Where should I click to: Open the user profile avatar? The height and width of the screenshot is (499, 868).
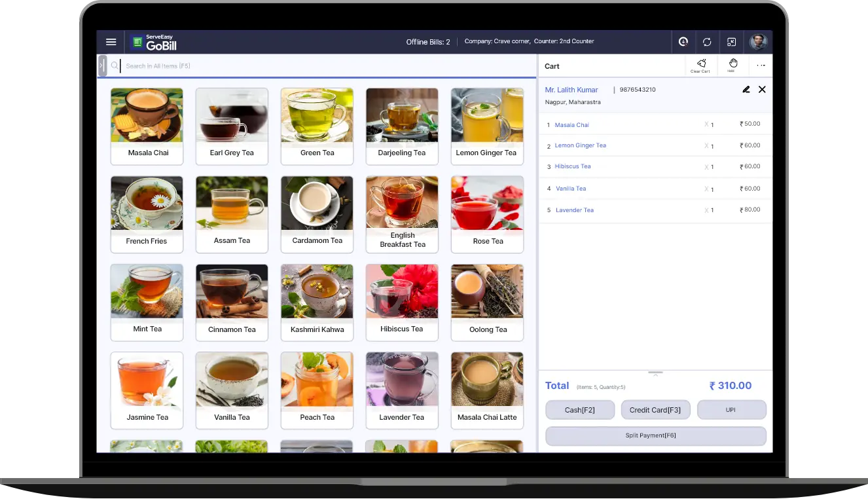click(758, 42)
